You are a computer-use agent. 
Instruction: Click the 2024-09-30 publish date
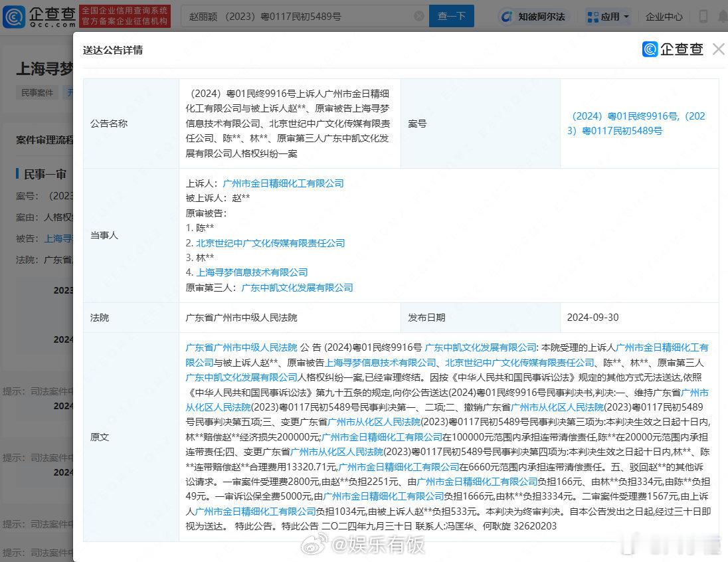click(x=593, y=318)
